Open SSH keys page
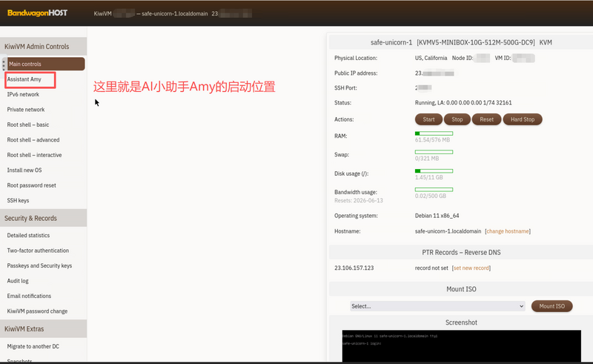 pyautogui.click(x=18, y=201)
